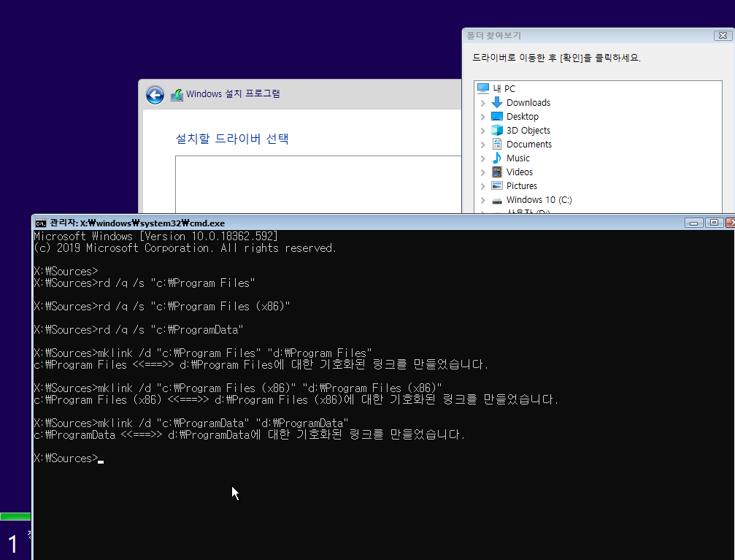Click the 설치할 드라이버 선택 heading
This screenshot has height=560, width=735.
pos(232,139)
